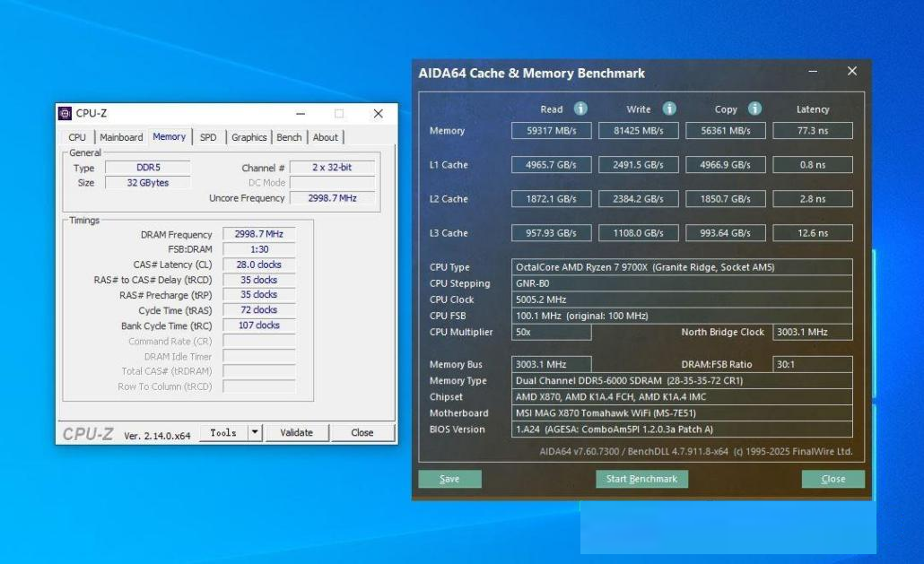Click the Memory Write value 81425 MB/s
The height and width of the screenshot is (564, 924).
pos(639,131)
